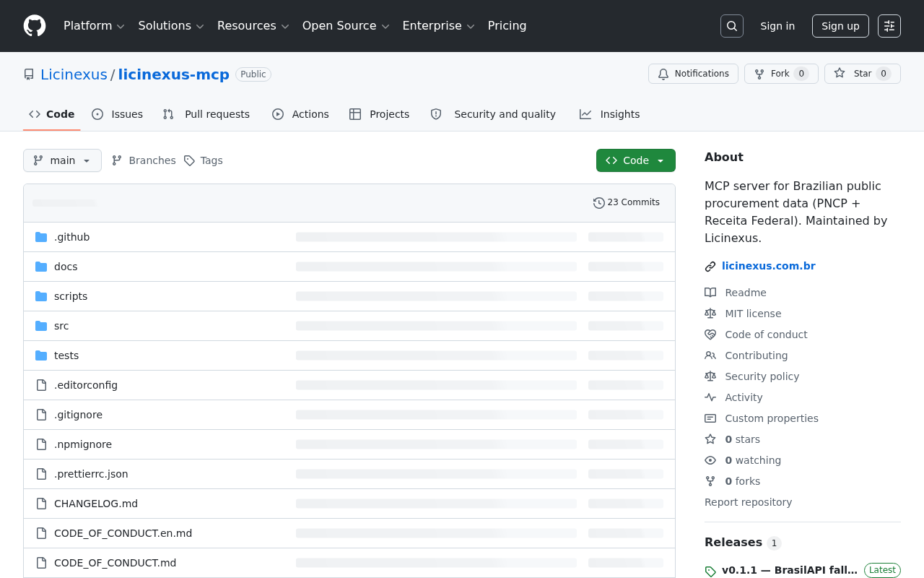Click the CHANGELOG.md file icon
924x578 pixels.
click(x=41, y=504)
